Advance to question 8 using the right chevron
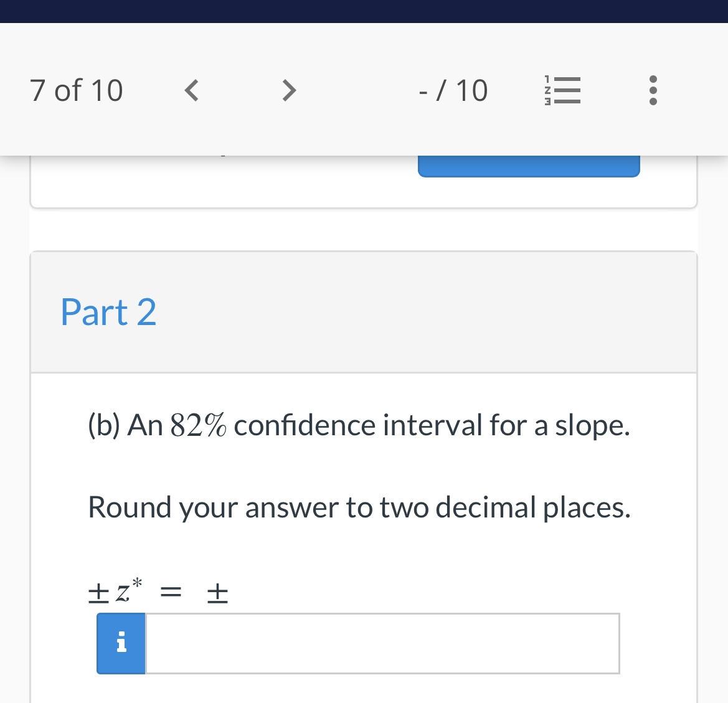 pos(288,90)
